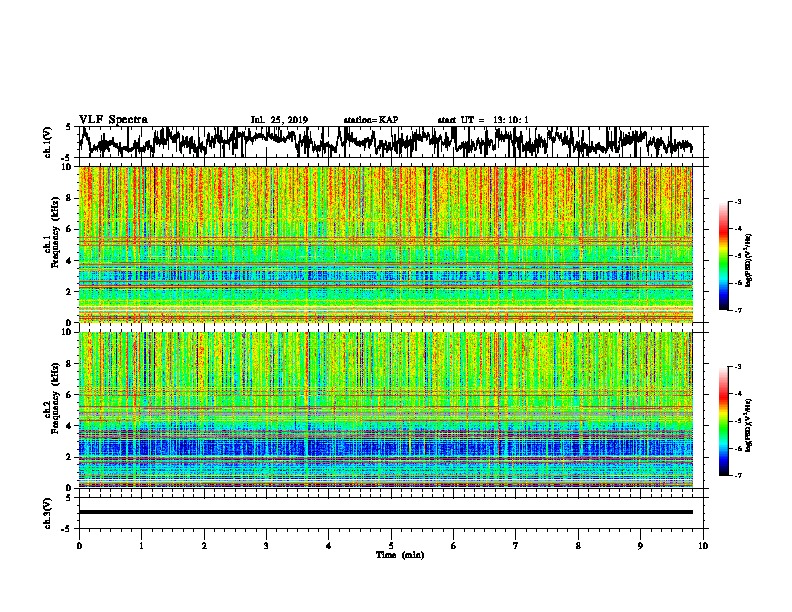The width and height of the screenshot is (792, 612).
Task: Click the "-3" tick on ch.2 colorbar
Action: tap(738, 367)
